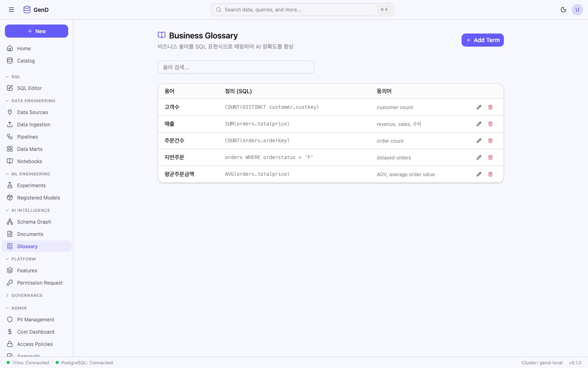Click the pencil icon for 평균주문금액
This screenshot has height=368, width=588.
click(479, 174)
